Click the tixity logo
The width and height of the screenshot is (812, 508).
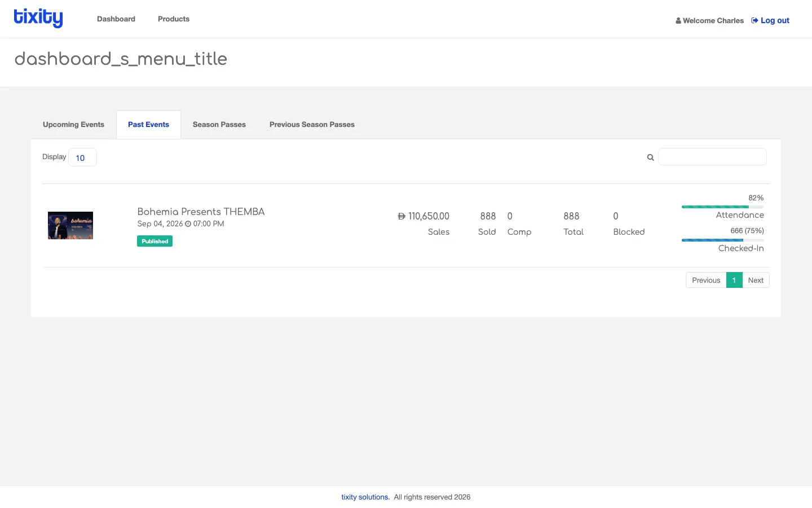pyautogui.click(x=38, y=17)
